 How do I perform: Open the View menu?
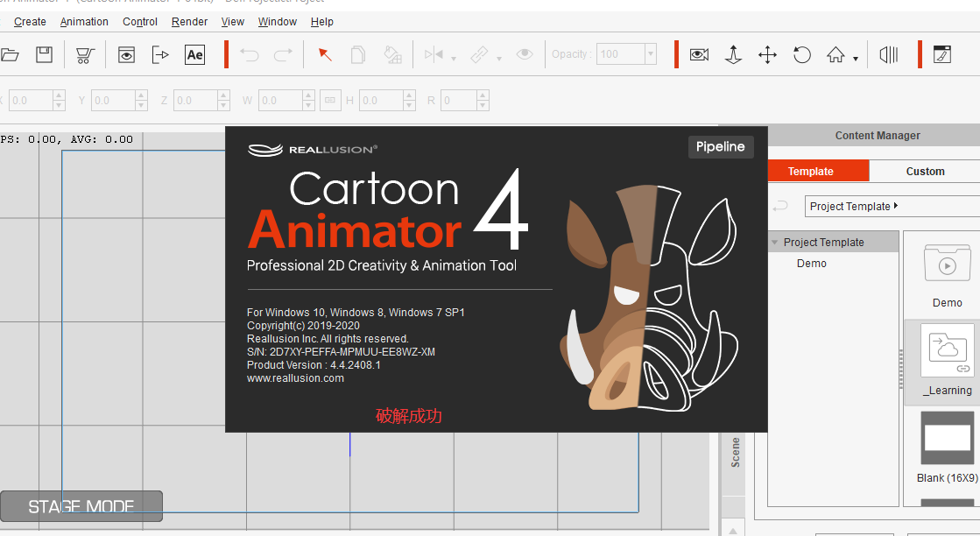(232, 22)
